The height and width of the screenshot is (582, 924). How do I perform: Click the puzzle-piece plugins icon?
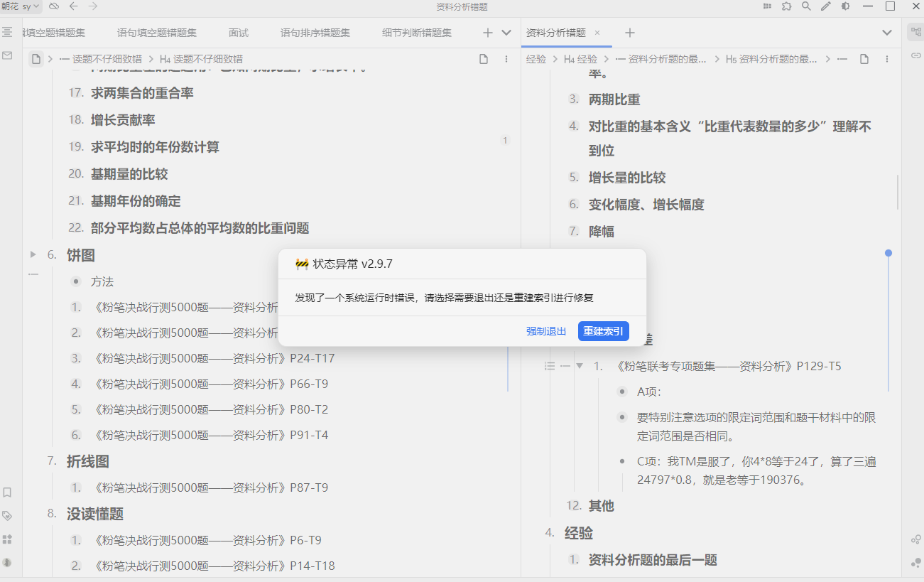click(786, 6)
